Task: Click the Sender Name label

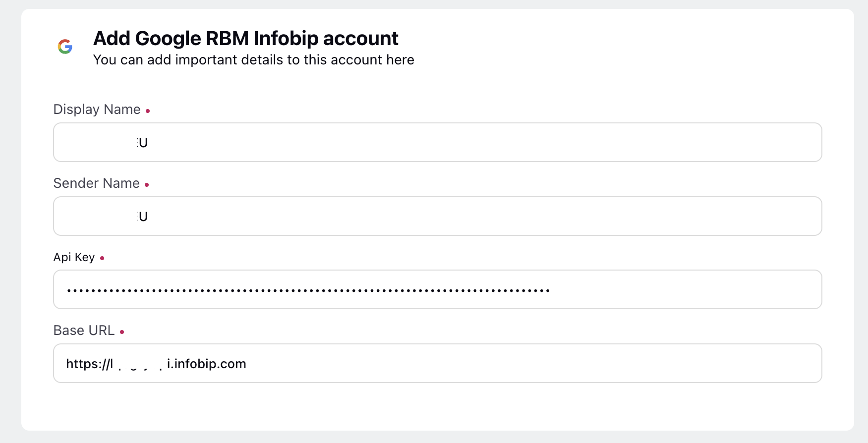Action: coord(97,183)
